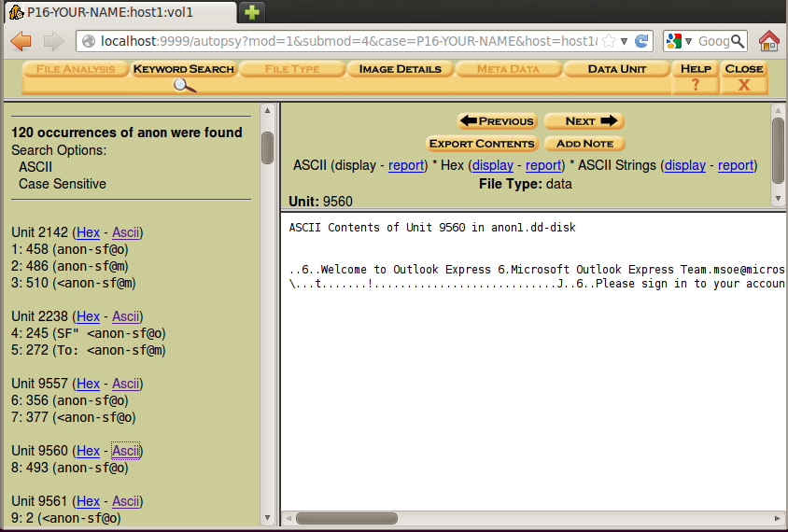This screenshot has height=532, width=788.
Task: Click the left results pane scrollbar thumb
Action: point(267,147)
